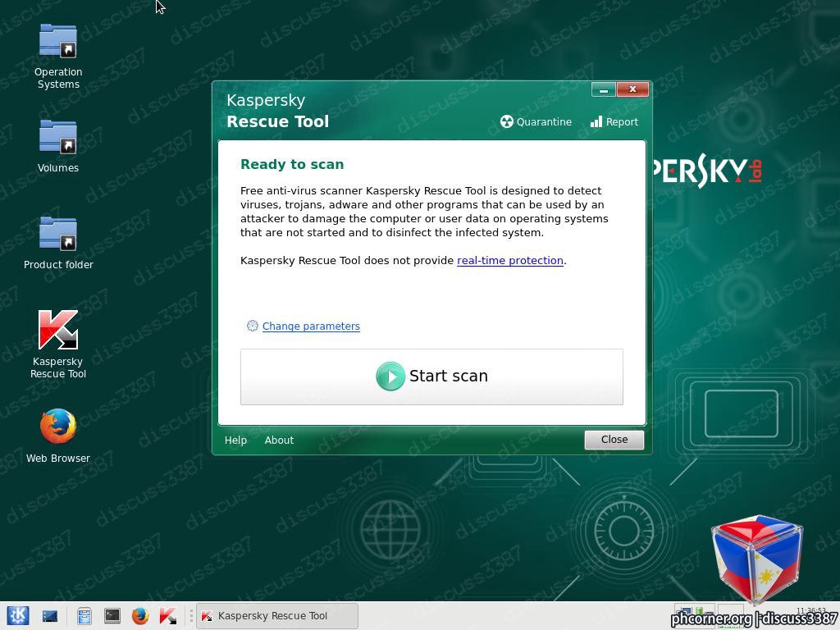This screenshot has width=840, height=630.
Task: Click the network monitor tray icon
Action: coord(685,611)
